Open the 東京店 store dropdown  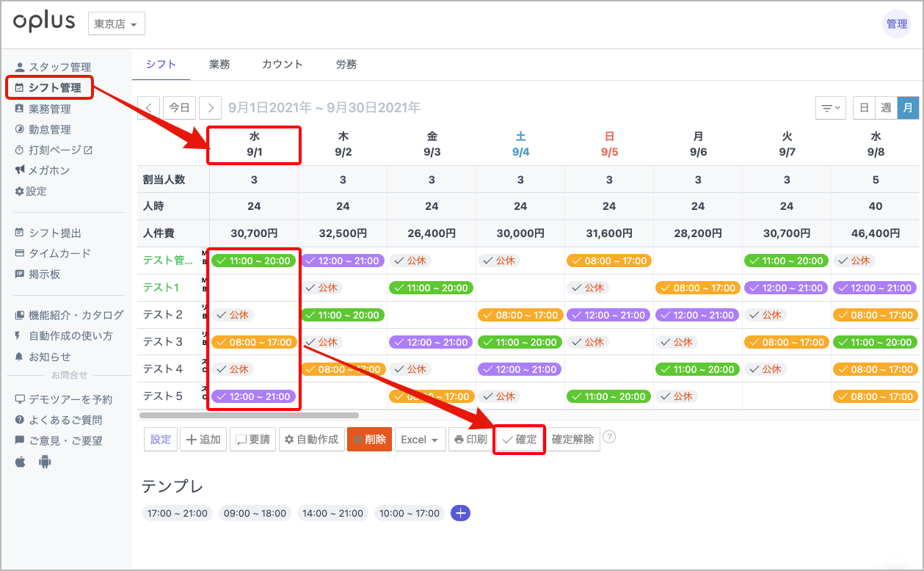point(116,23)
